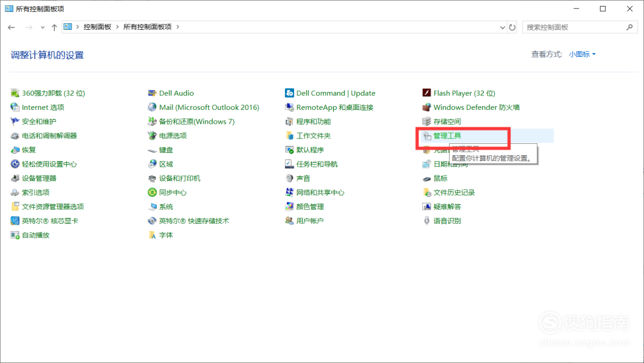Open the 任务栏和导航 link
This screenshot has height=363, width=644.
pyautogui.click(x=317, y=164)
